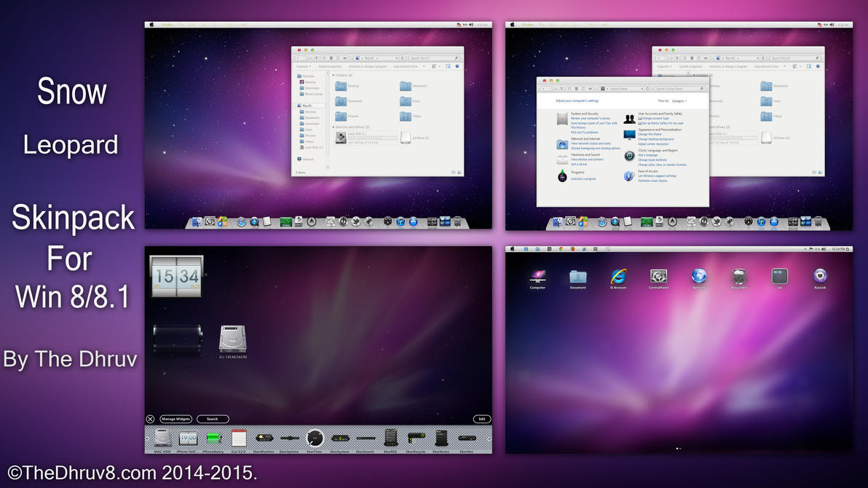868x488 pixels.
Task: Close the widget bar with X icon
Action: [150, 419]
